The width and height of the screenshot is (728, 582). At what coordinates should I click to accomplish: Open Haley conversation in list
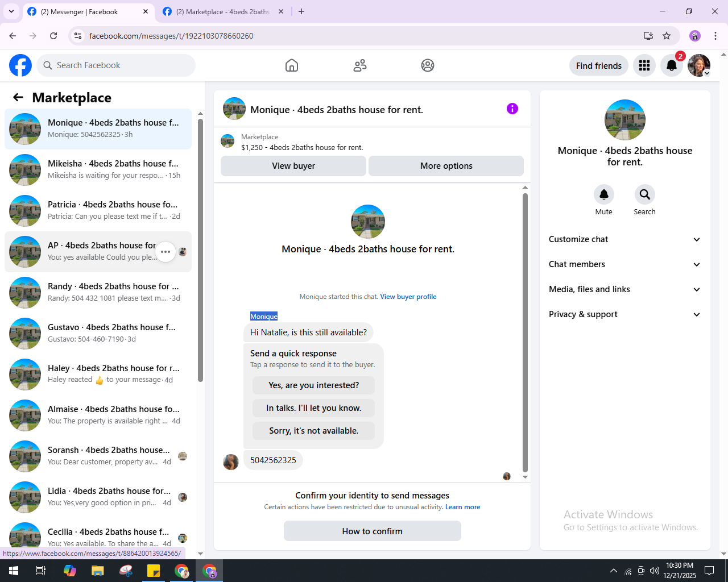(x=98, y=375)
